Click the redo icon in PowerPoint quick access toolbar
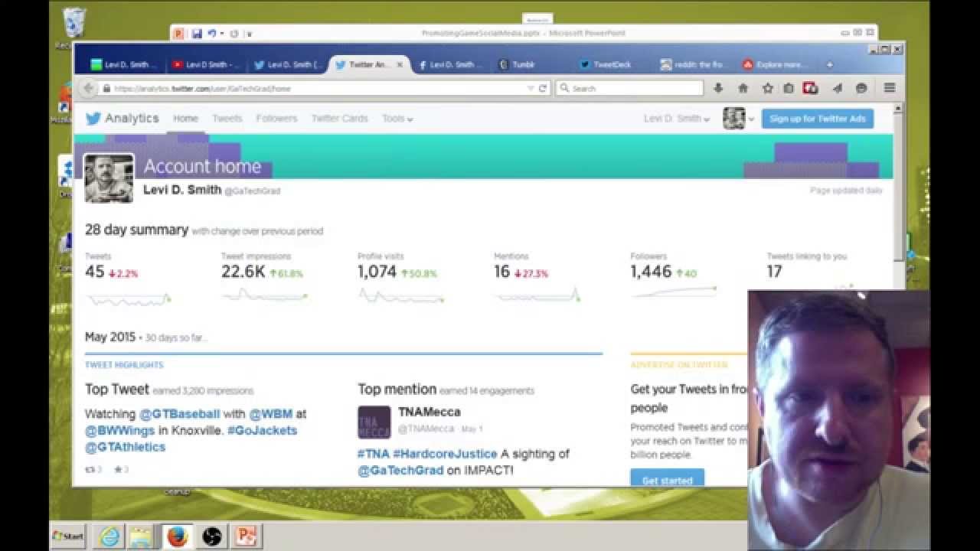 234,34
